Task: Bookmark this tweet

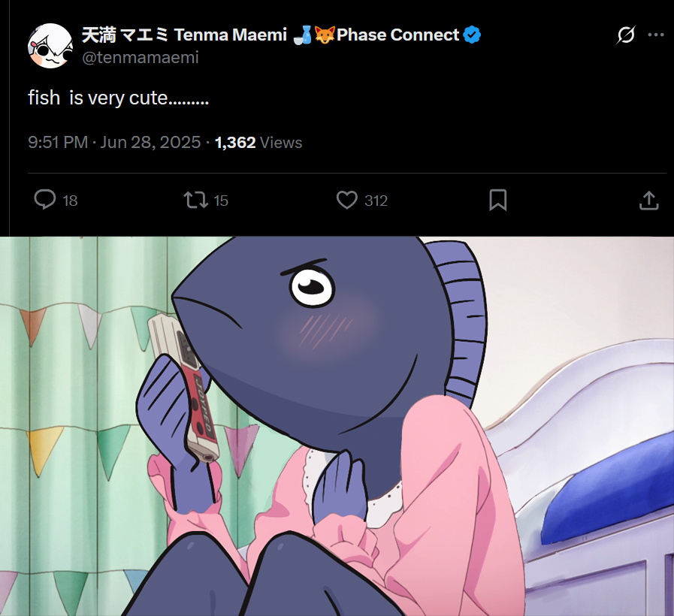Action: 497,200
